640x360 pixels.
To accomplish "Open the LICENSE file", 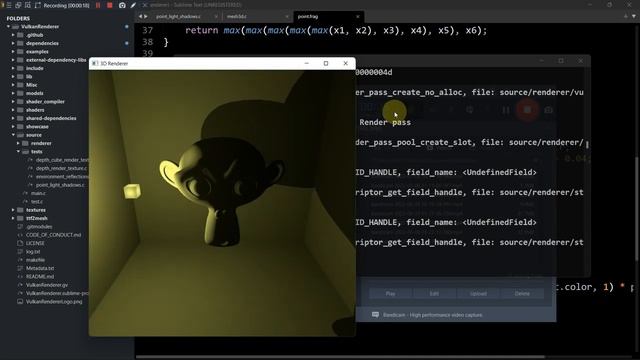I will 35,243.
